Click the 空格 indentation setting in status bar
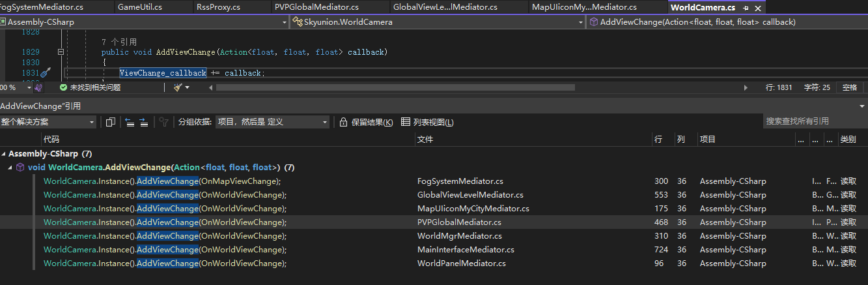The width and height of the screenshot is (868, 285). (850, 87)
